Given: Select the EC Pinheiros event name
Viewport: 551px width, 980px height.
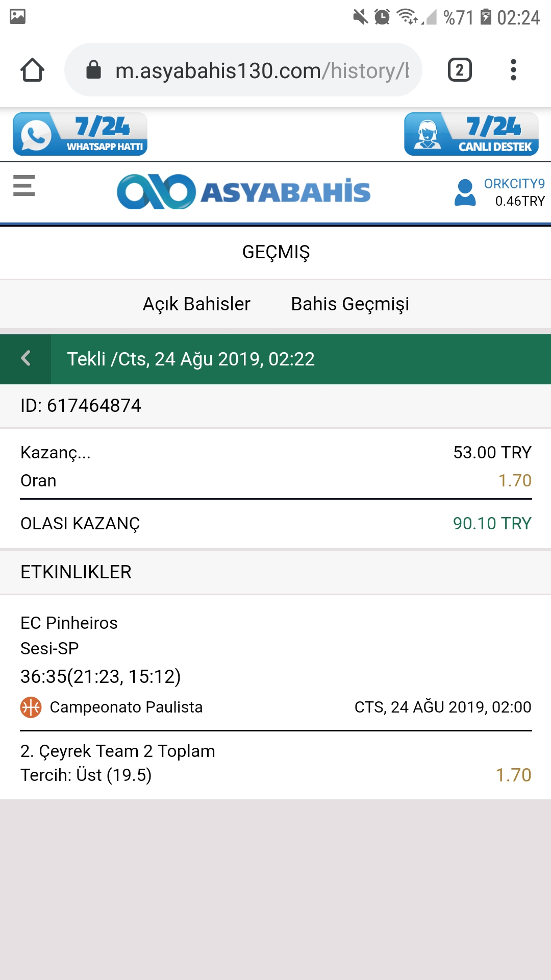Looking at the screenshot, I should 69,623.
